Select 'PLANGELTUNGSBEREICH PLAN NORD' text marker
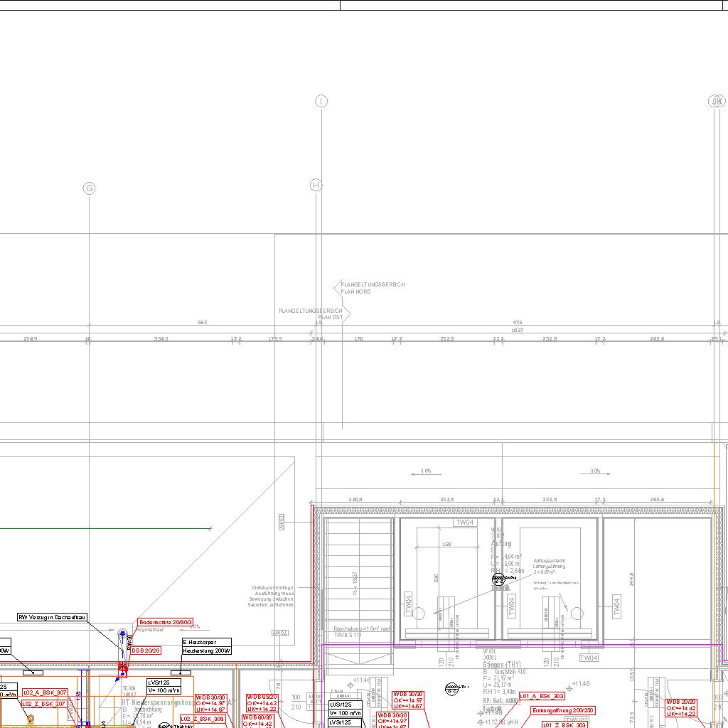Image resolution: width=728 pixels, height=728 pixels. pos(373,288)
